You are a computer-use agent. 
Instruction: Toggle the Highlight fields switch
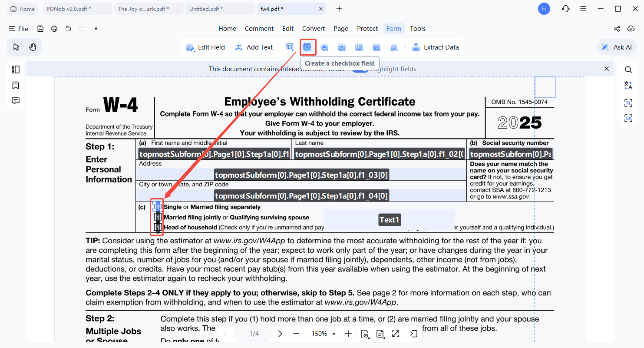click(360, 69)
